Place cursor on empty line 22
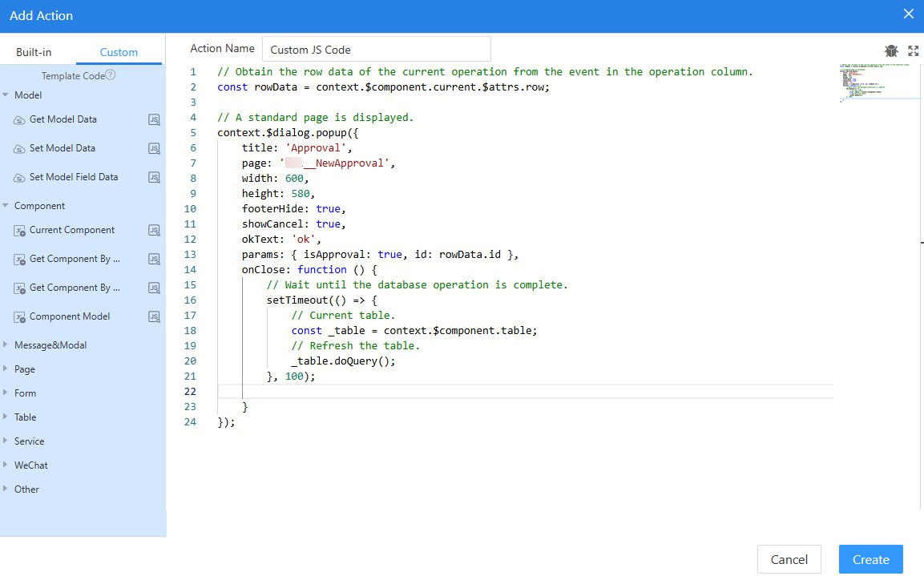This screenshot has width=924, height=576. coord(524,392)
